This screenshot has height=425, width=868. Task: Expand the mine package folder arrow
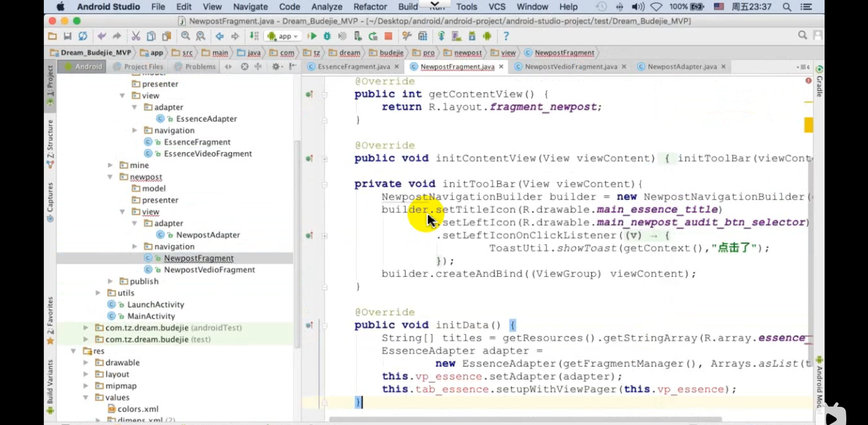click(111, 165)
